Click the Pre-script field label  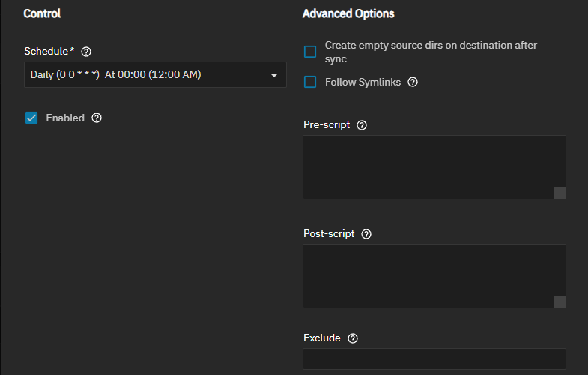(327, 124)
